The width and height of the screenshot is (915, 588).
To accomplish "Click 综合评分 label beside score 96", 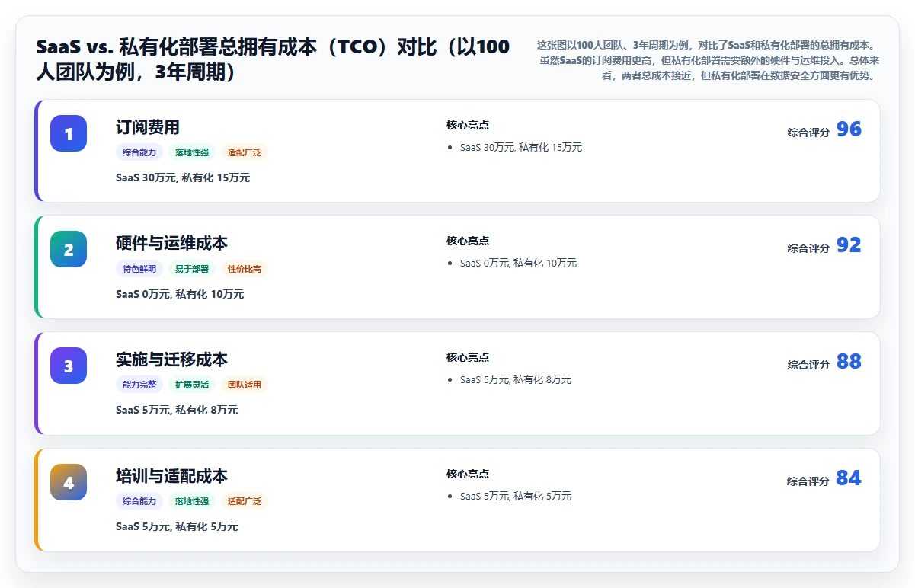I will (x=808, y=132).
